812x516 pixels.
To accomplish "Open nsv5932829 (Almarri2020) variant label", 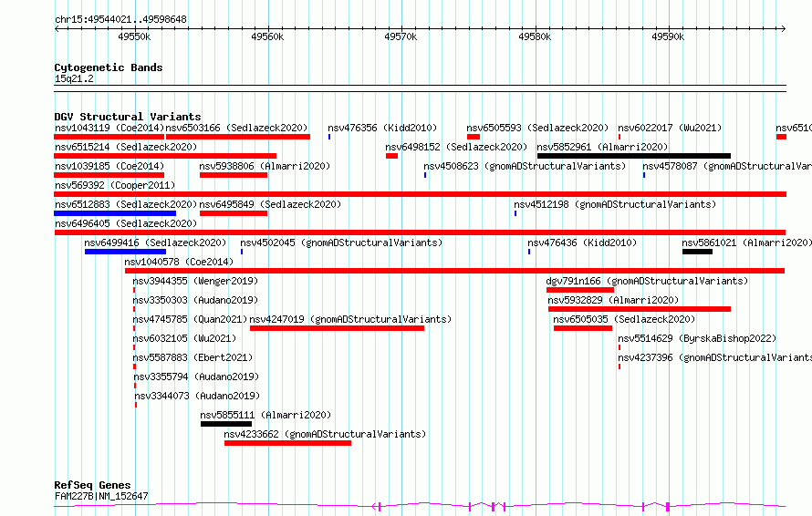I will point(613,300).
